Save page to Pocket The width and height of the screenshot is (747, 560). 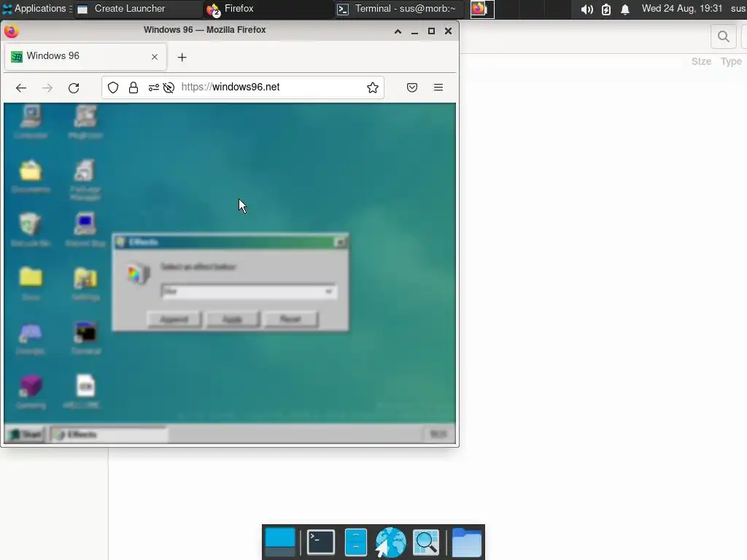tap(412, 87)
